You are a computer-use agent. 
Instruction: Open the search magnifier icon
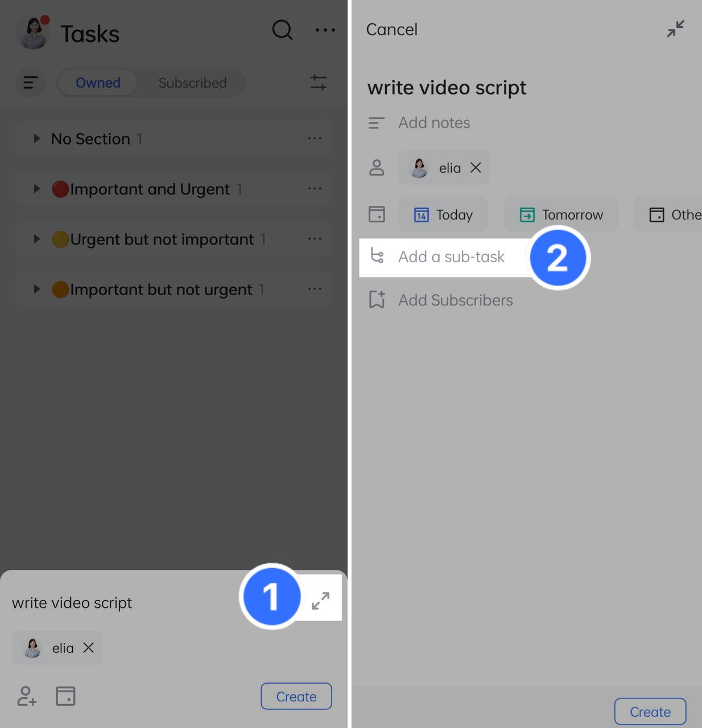point(282,30)
